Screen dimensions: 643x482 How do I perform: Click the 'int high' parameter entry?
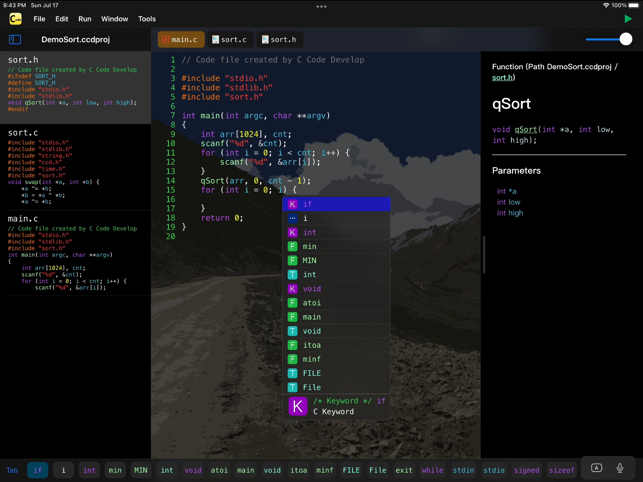coord(510,213)
